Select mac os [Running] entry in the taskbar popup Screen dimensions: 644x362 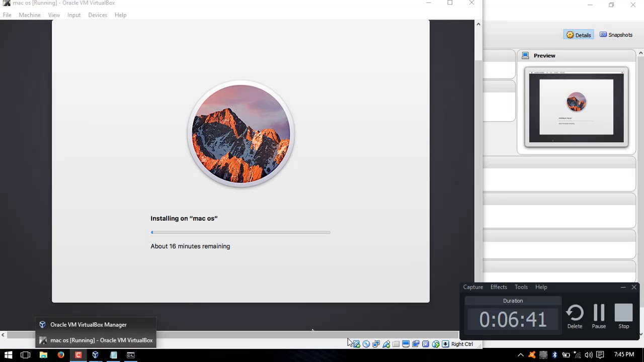[96, 340]
